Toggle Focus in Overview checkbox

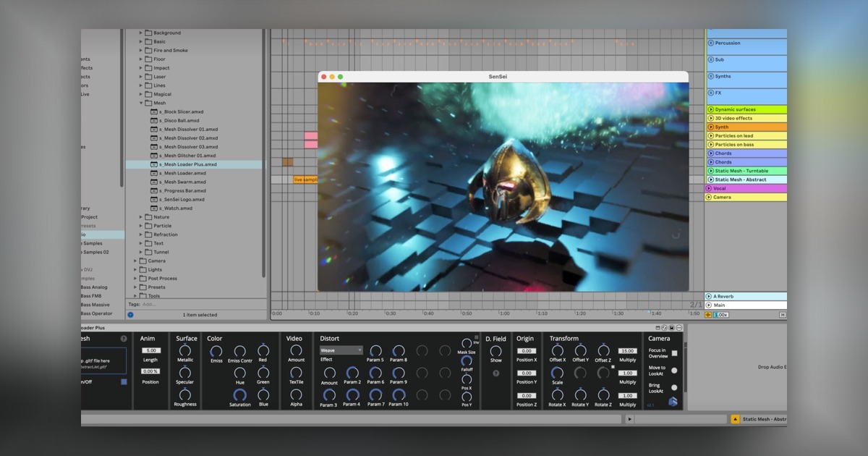(674, 353)
